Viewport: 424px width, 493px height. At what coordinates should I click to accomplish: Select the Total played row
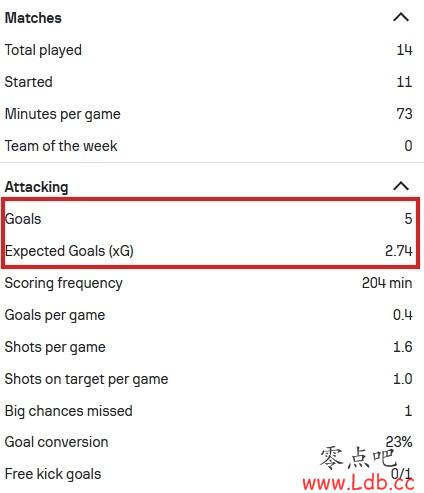coord(209,50)
